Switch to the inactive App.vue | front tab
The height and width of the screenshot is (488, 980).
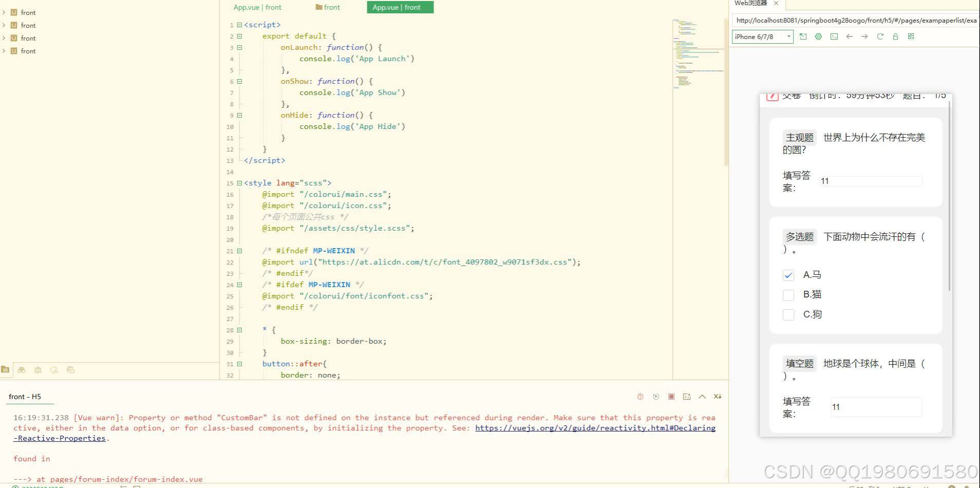coord(257,7)
